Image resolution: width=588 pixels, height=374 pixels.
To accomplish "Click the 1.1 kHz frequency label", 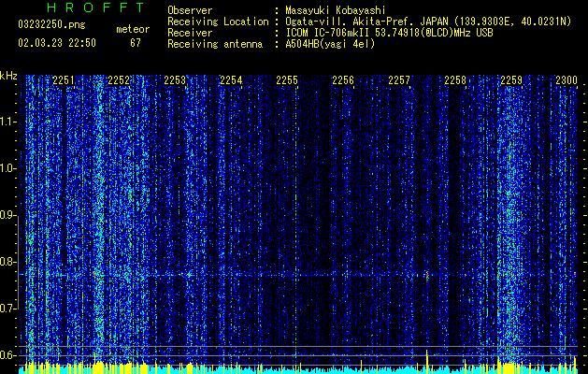I will coord(7,122).
